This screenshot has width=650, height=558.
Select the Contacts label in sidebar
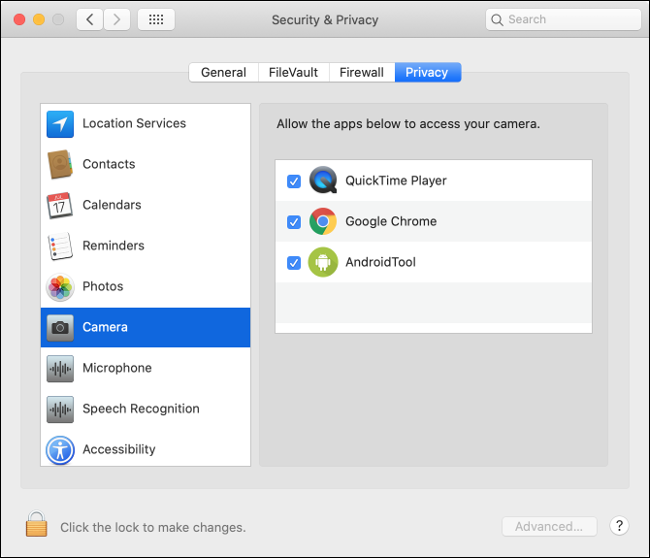[x=109, y=164]
